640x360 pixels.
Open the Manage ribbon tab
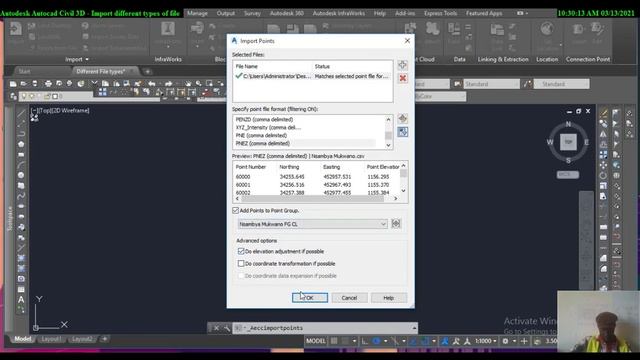[197, 13]
